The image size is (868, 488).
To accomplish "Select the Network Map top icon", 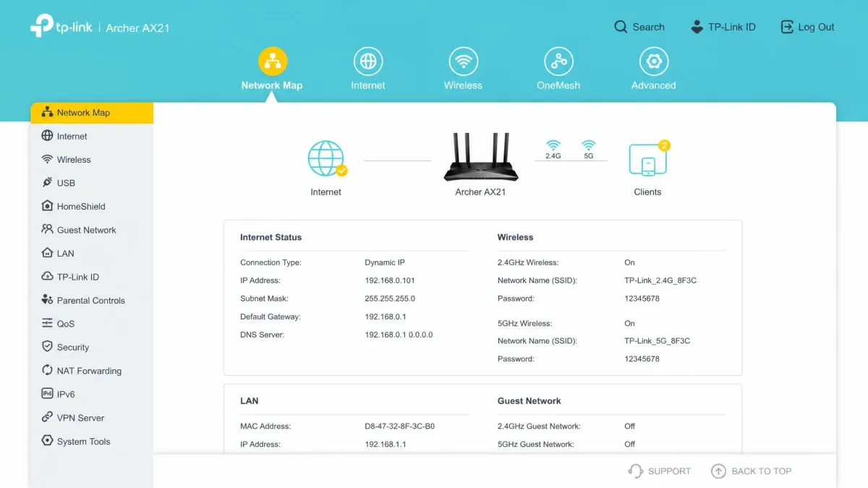I will (x=273, y=61).
